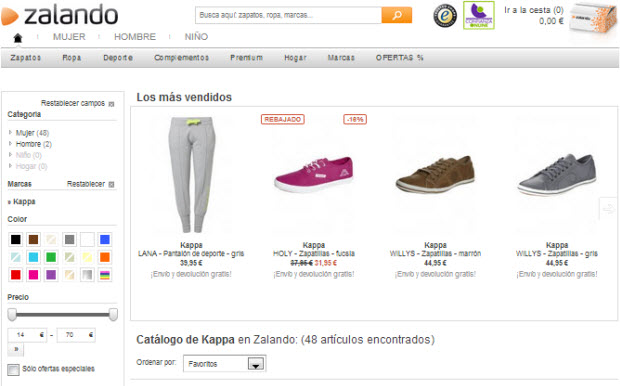Click the -16% discount badge
The width and height of the screenshot is (620, 386).
point(355,119)
